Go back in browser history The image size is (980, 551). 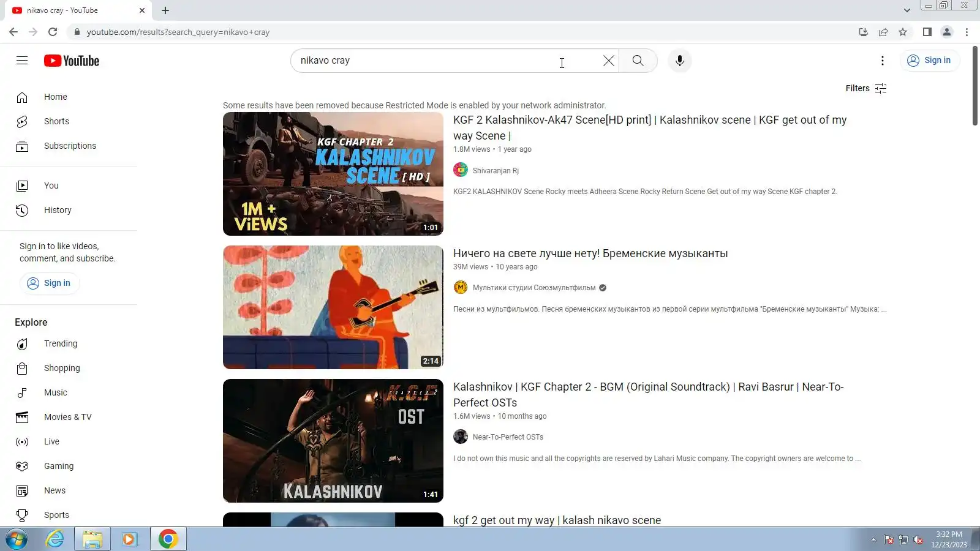coord(13,32)
